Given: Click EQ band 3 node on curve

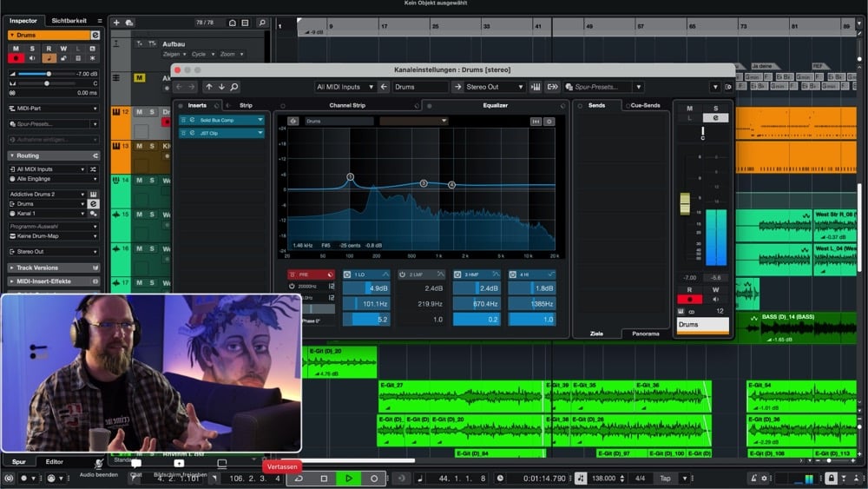Looking at the screenshot, I should (424, 183).
